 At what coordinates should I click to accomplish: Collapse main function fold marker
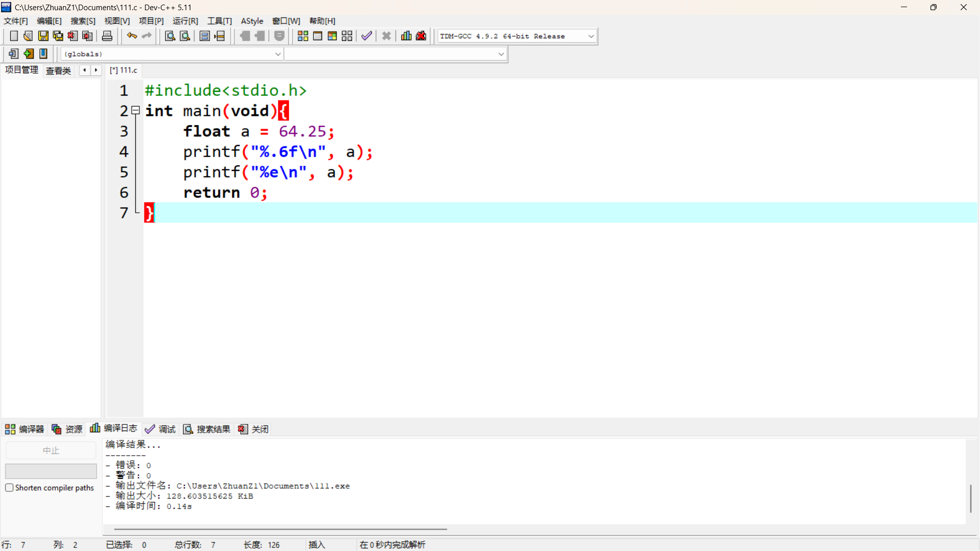click(x=136, y=110)
